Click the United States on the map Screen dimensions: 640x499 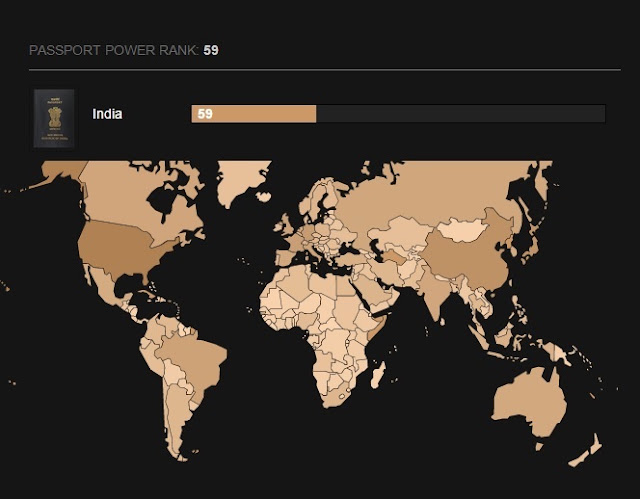point(122,249)
